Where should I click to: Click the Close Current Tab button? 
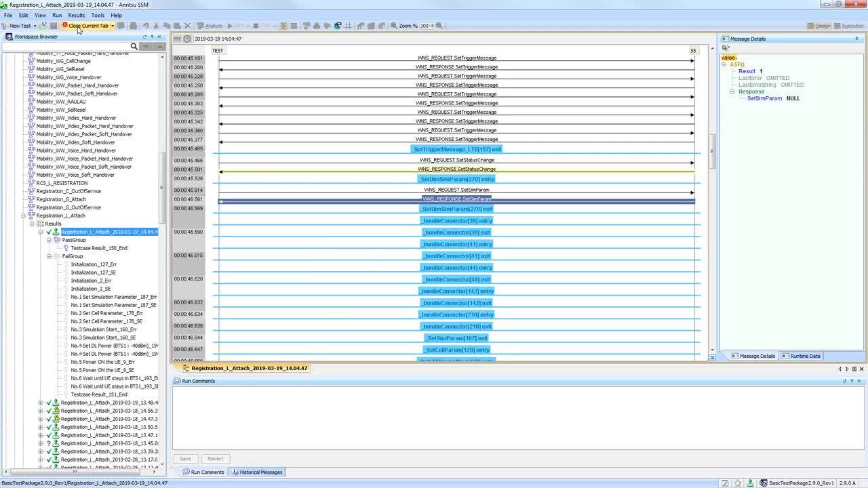pos(85,26)
